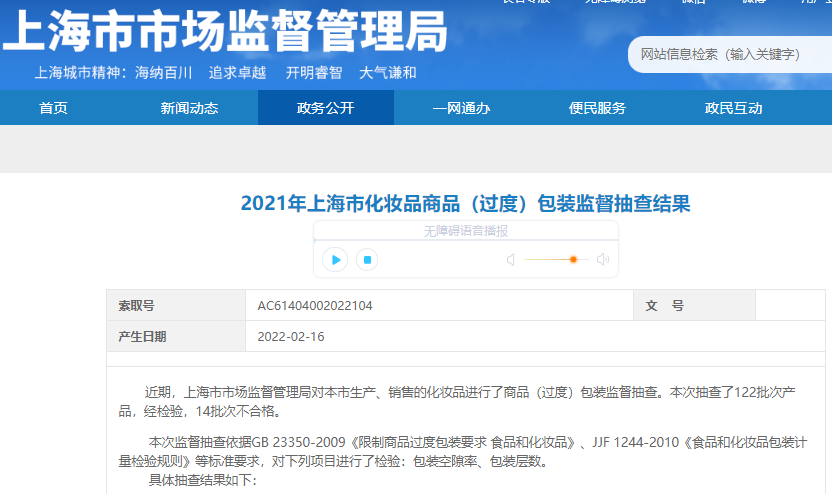Click the paragraph beginning with 近期
Screen dimensions: 832x494
[x=457, y=402]
